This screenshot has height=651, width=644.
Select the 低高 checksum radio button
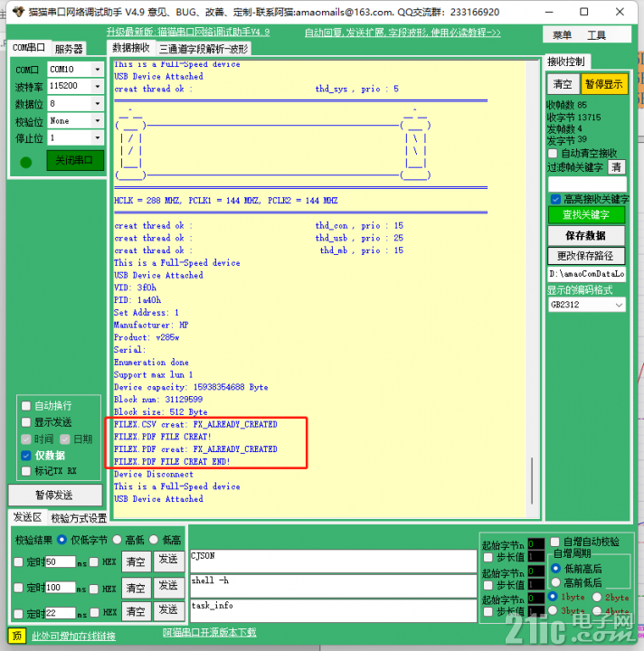(x=154, y=540)
